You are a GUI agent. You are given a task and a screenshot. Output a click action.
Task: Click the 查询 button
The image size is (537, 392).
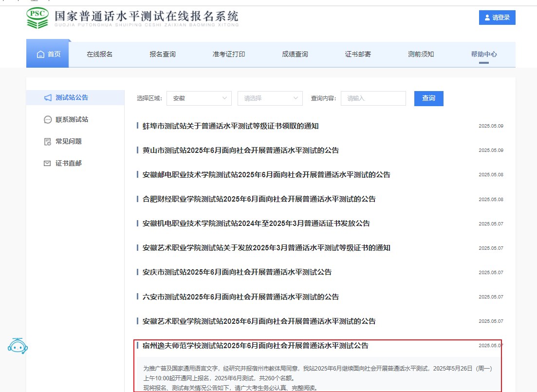(x=429, y=98)
